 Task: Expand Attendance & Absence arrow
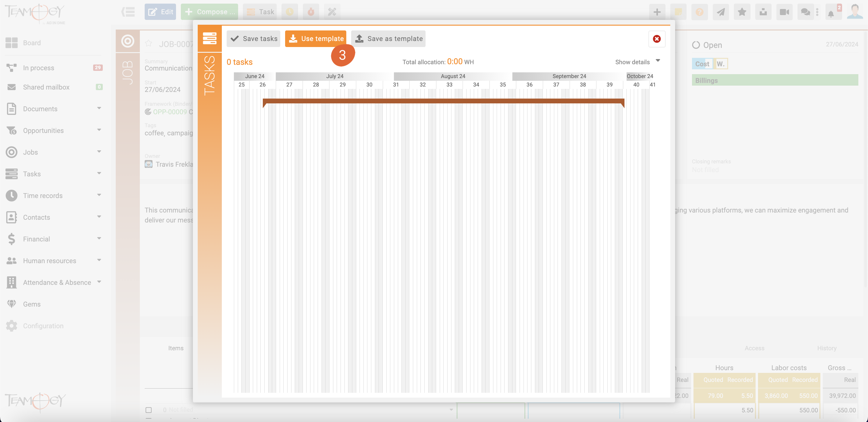tap(99, 282)
